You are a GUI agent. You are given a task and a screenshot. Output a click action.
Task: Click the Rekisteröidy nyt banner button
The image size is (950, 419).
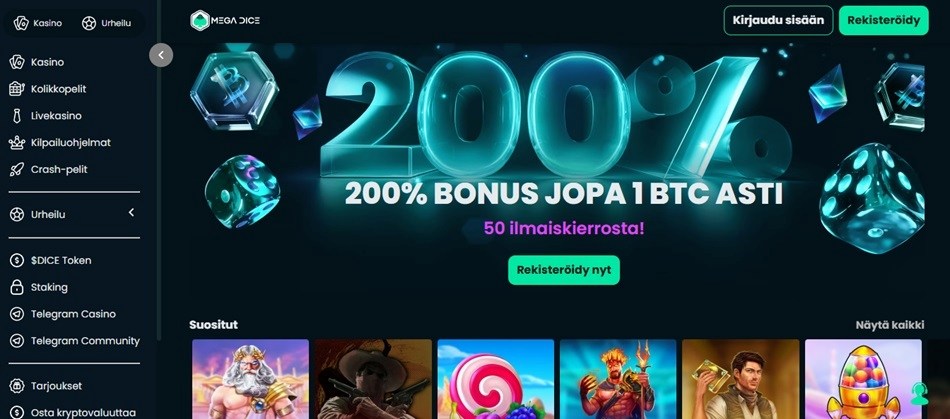563,270
